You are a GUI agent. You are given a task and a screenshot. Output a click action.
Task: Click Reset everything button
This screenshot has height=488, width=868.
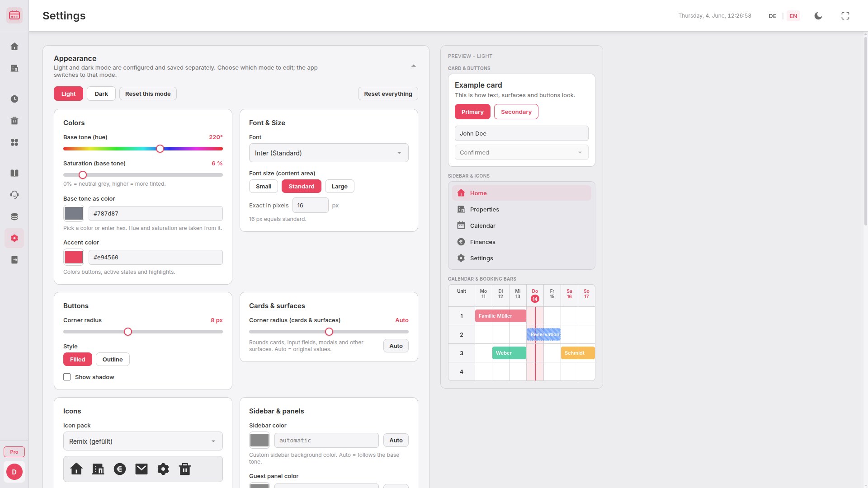point(388,94)
